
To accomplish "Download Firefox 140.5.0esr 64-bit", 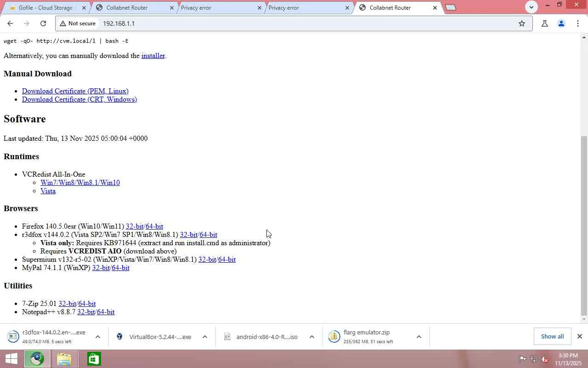I will [154, 226].
